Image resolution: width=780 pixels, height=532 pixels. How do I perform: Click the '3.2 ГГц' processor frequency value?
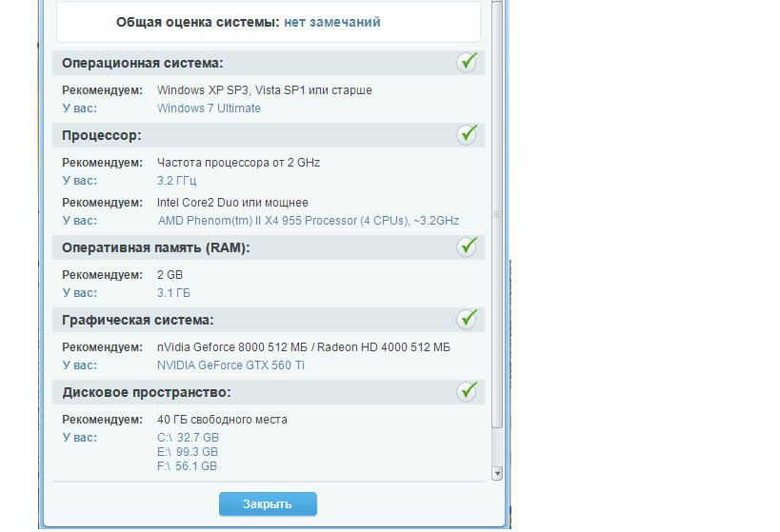coord(176,181)
